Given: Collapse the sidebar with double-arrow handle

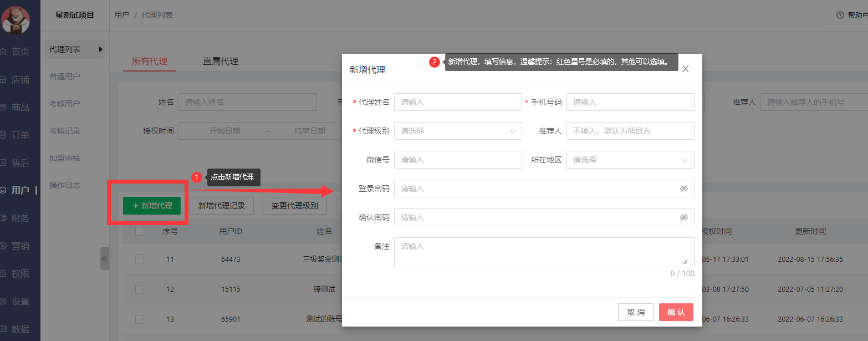Looking at the screenshot, I should 104,258.
